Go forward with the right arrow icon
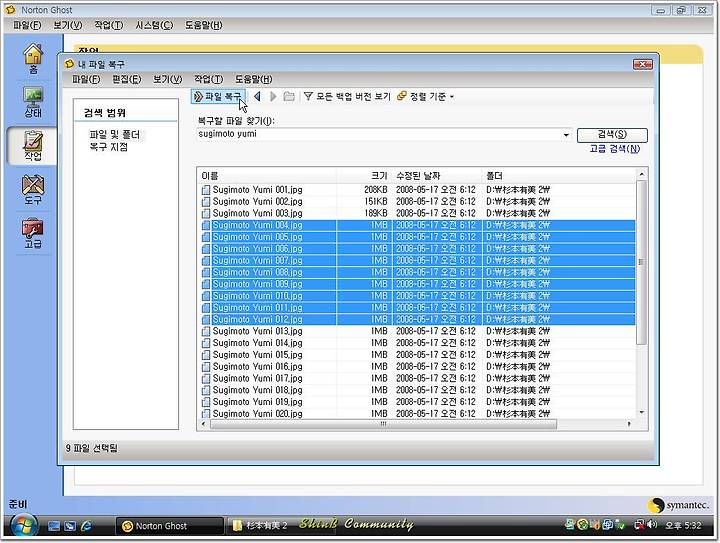The image size is (720, 543). pyautogui.click(x=273, y=96)
